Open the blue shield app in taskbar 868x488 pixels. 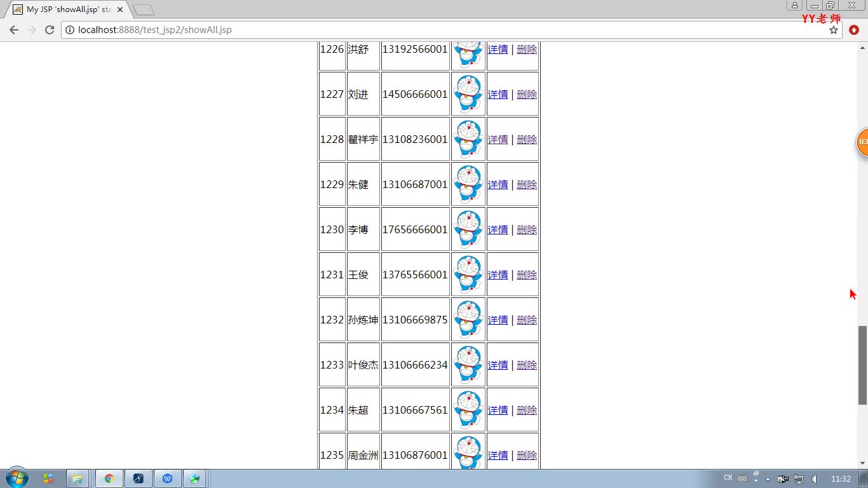(167, 478)
